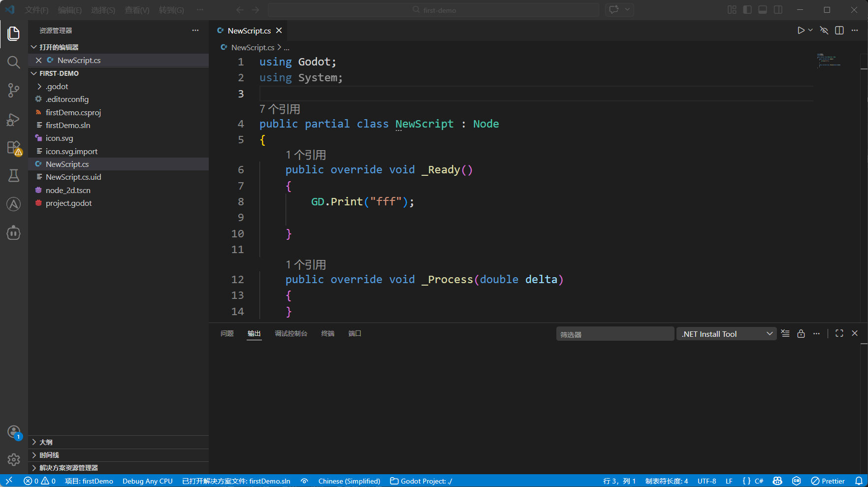
Task: Expand the outline (大纲) section
Action: pyautogui.click(x=46, y=442)
